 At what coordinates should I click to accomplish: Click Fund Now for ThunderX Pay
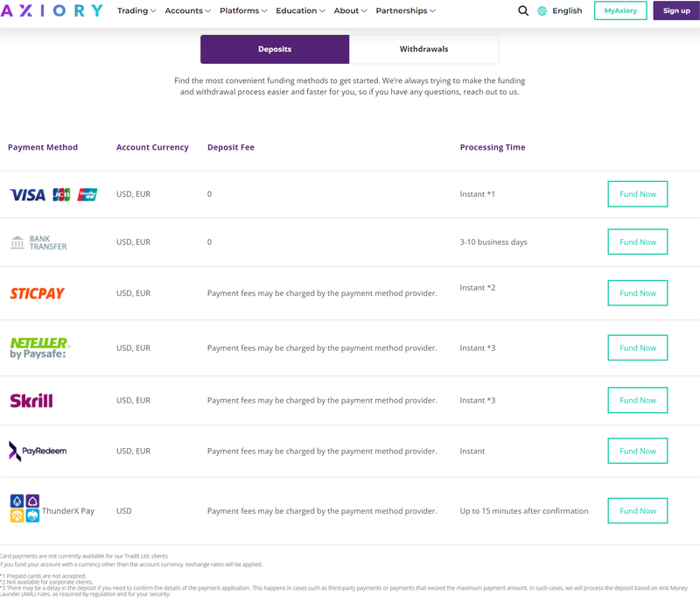(638, 510)
